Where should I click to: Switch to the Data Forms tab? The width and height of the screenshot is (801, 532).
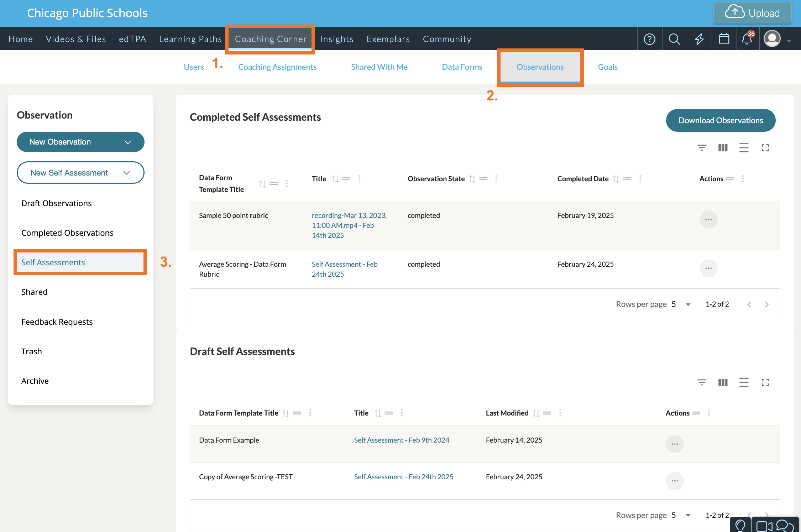pyautogui.click(x=462, y=67)
